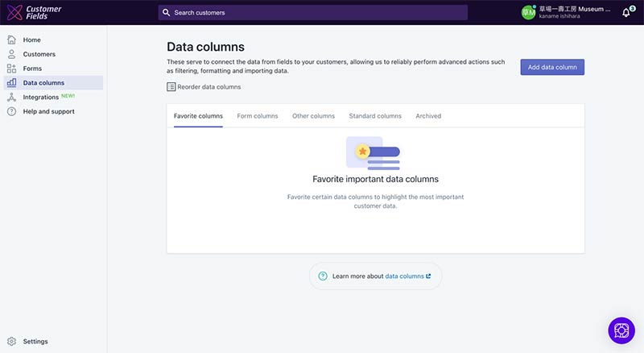This screenshot has height=353, width=644.
Task: Click the Reorder data columns icon
Action: point(171,87)
